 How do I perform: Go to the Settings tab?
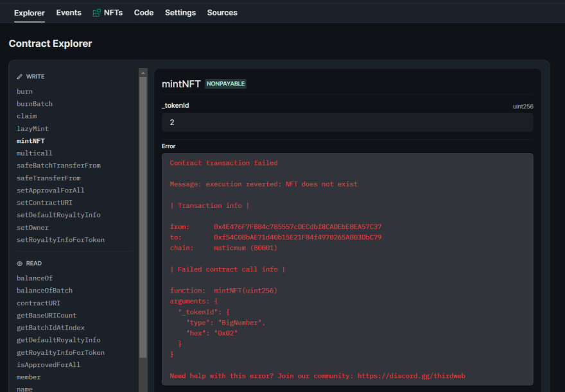pos(180,13)
